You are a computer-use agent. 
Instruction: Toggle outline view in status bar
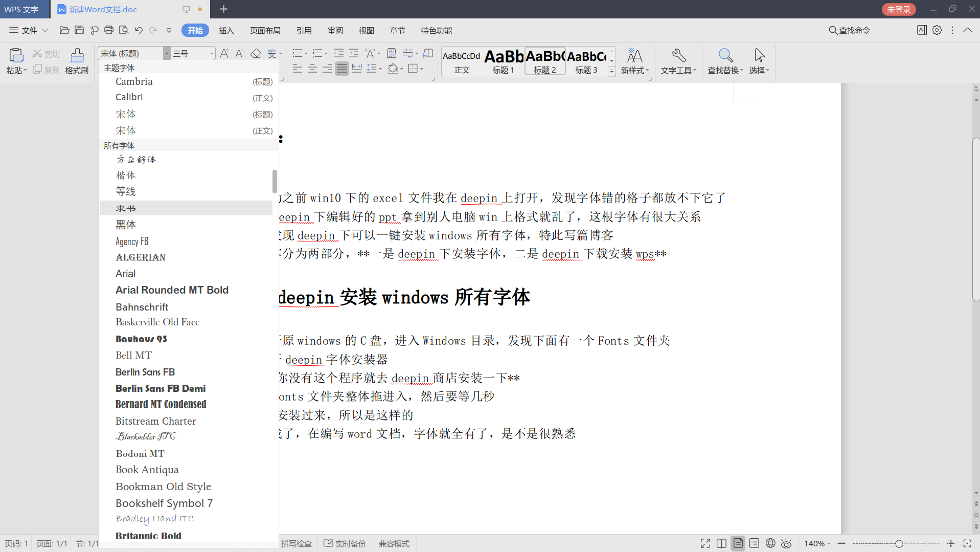pos(754,543)
